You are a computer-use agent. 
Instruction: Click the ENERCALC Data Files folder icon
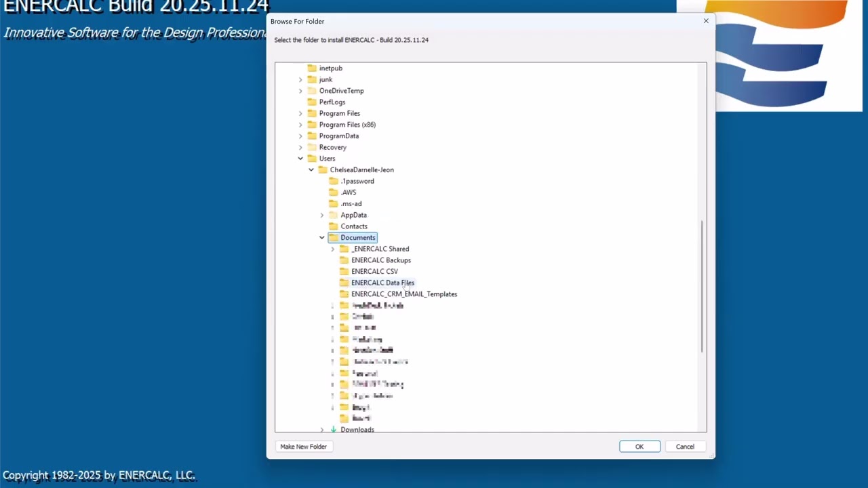pos(344,283)
